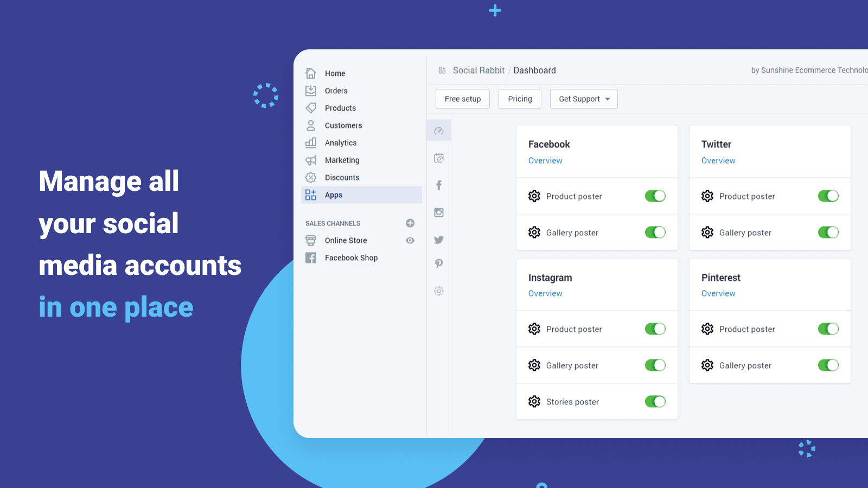Screen dimensions: 868x488
Task: Select the Instagram icon in the app sidebar
Action: (438, 213)
